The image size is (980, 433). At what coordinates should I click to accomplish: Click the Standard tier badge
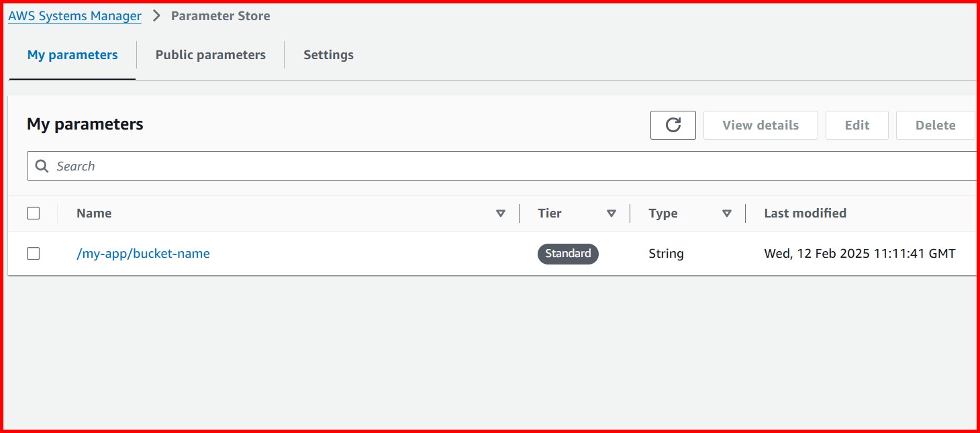click(568, 254)
